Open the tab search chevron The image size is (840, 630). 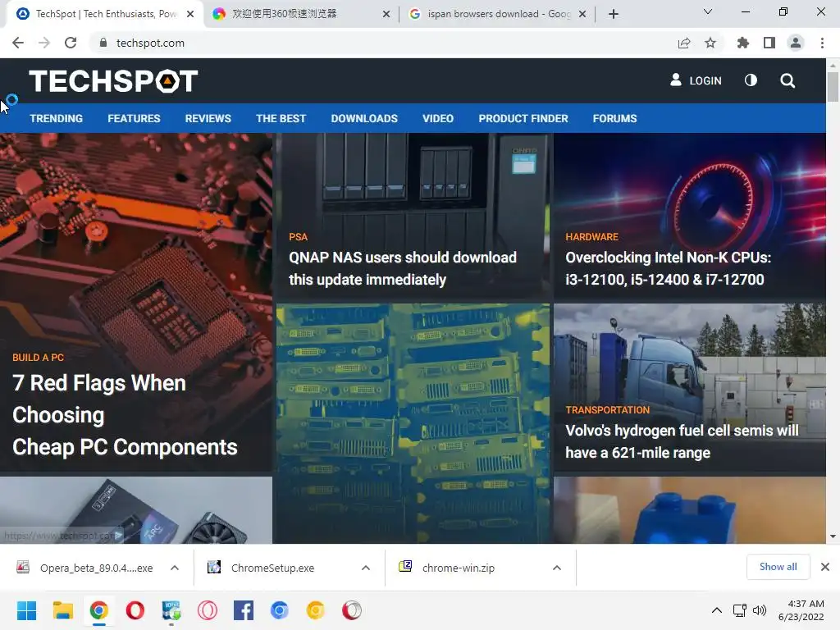click(708, 11)
